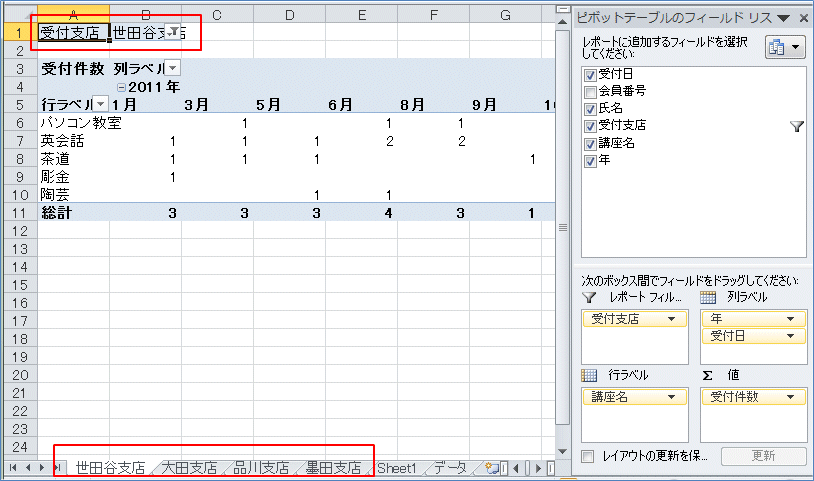
Task: Click the 更新 update button
Action: 763,456
